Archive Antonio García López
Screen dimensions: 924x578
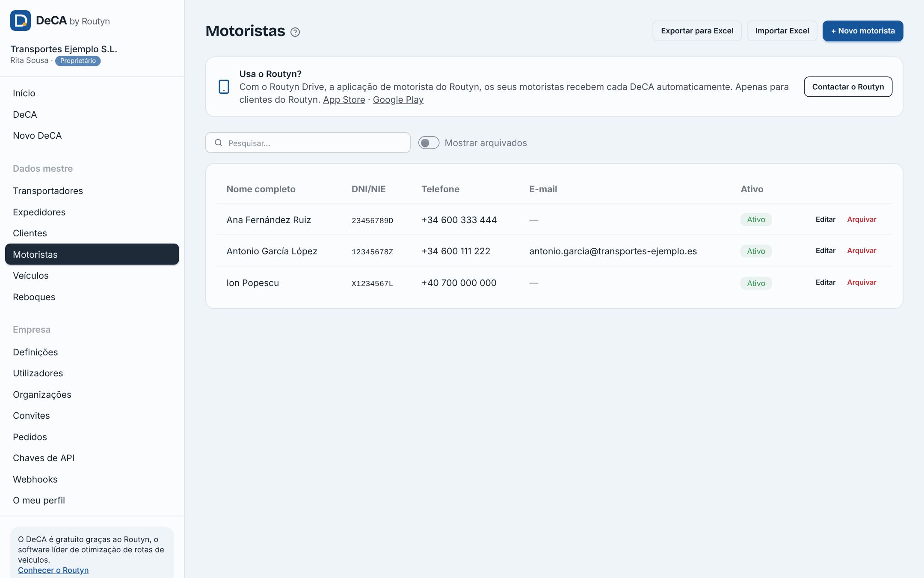pos(862,251)
